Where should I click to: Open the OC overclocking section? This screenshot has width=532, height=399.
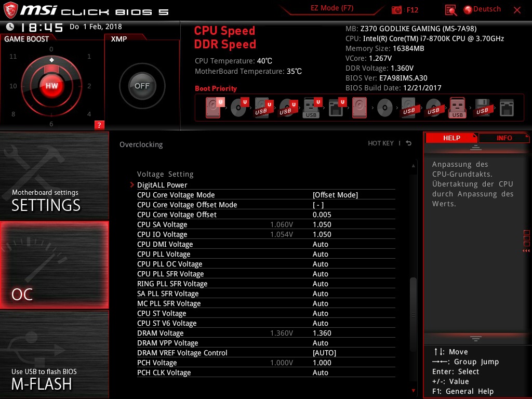54,265
